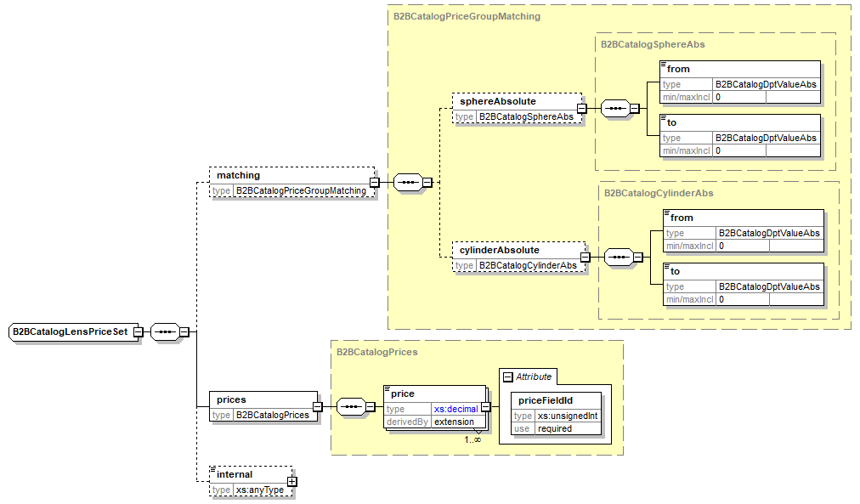Select the sequence icon after cylinderAbsolute

[x=618, y=257]
